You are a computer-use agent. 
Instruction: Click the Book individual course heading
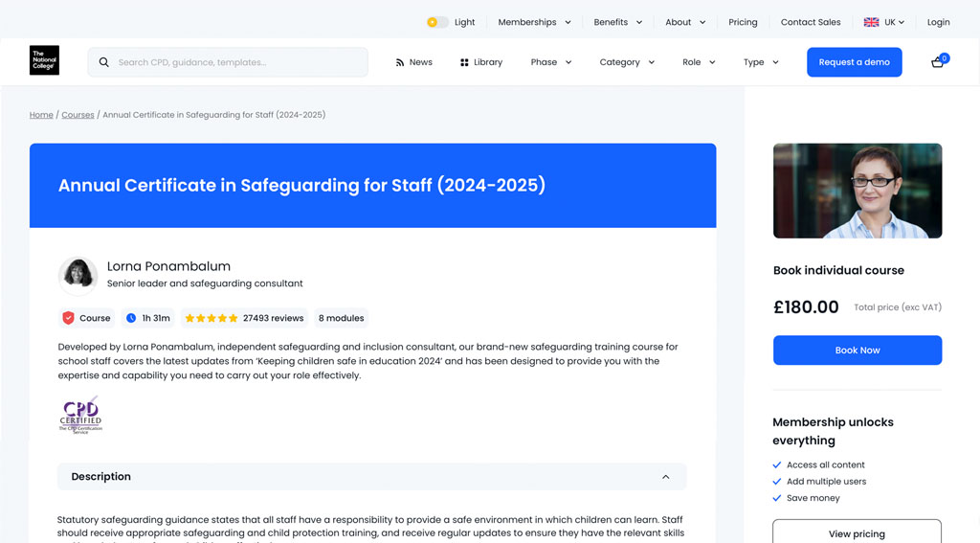(838, 270)
